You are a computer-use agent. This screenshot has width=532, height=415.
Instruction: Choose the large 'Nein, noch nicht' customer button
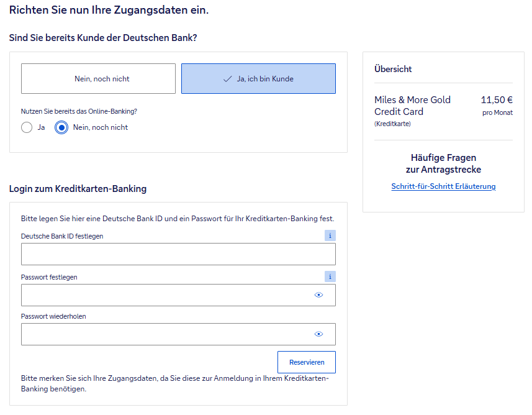coord(98,78)
